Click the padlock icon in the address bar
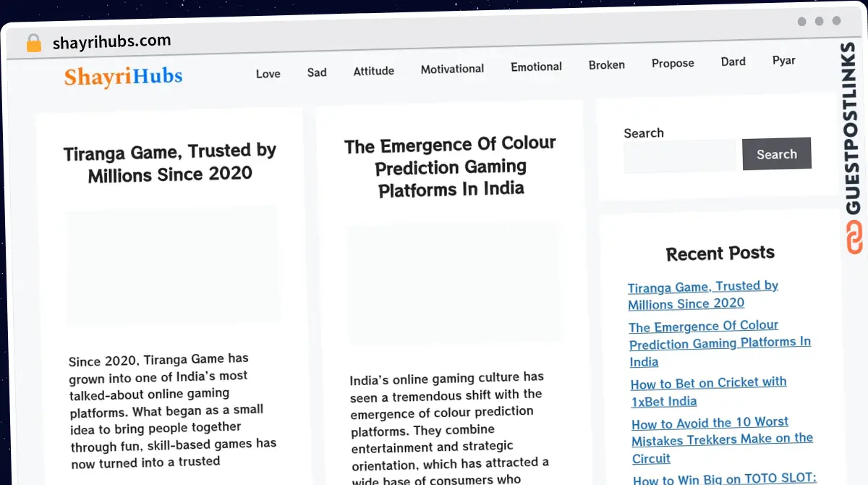The width and height of the screenshot is (868, 485). [33, 43]
